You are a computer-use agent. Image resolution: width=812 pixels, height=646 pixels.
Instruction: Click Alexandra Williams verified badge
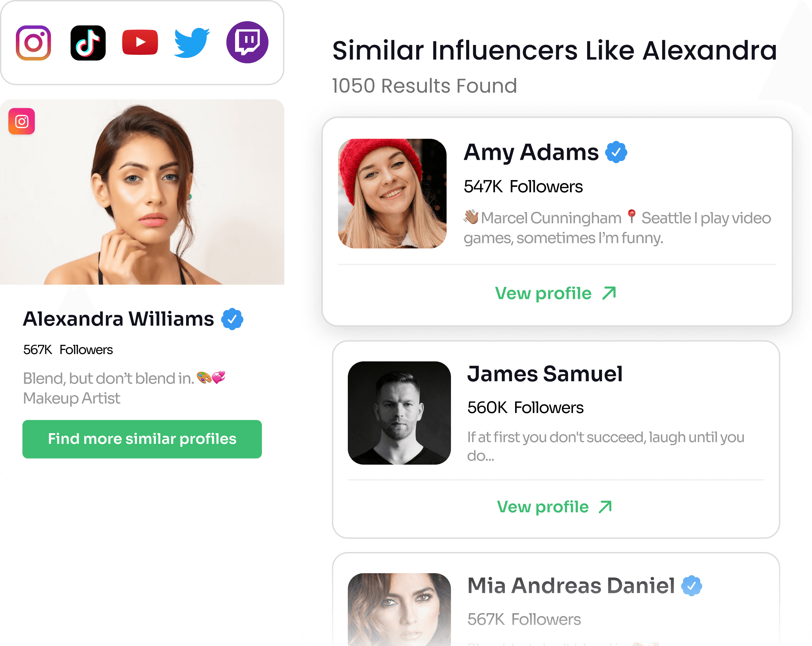(x=232, y=319)
